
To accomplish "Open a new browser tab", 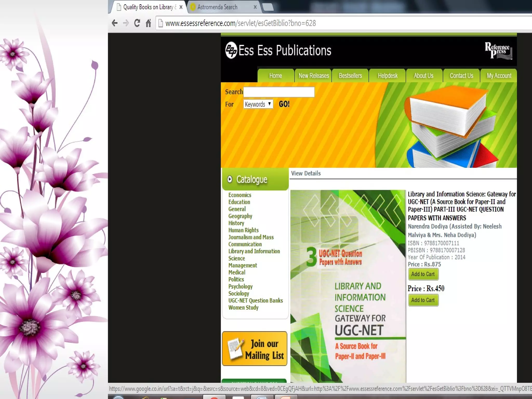I will pos(268,7).
